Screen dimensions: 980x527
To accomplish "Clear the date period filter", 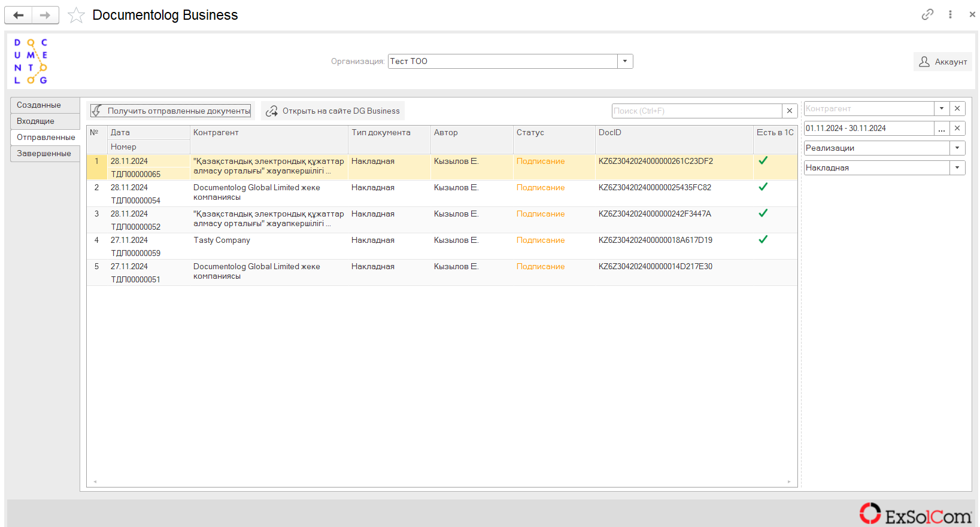I will [957, 128].
